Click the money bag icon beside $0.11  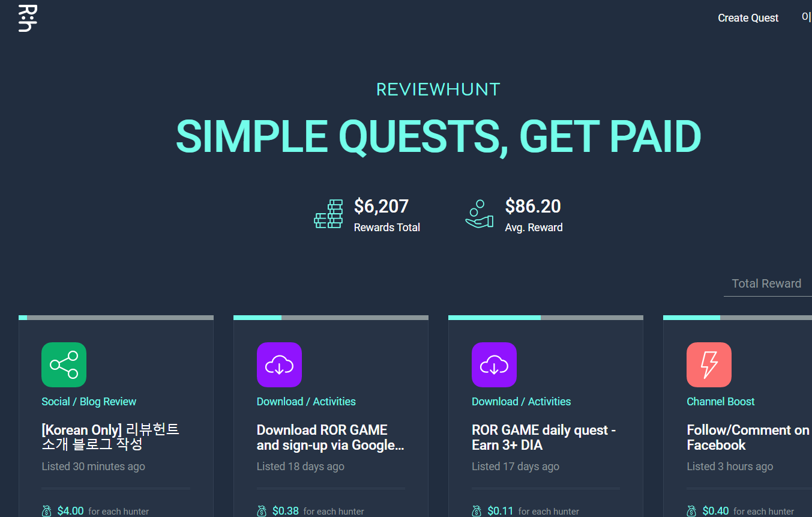(x=477, y=511)
